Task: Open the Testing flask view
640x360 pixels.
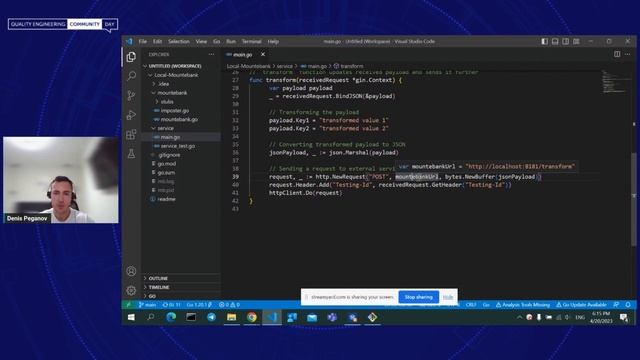Action: 131,154
